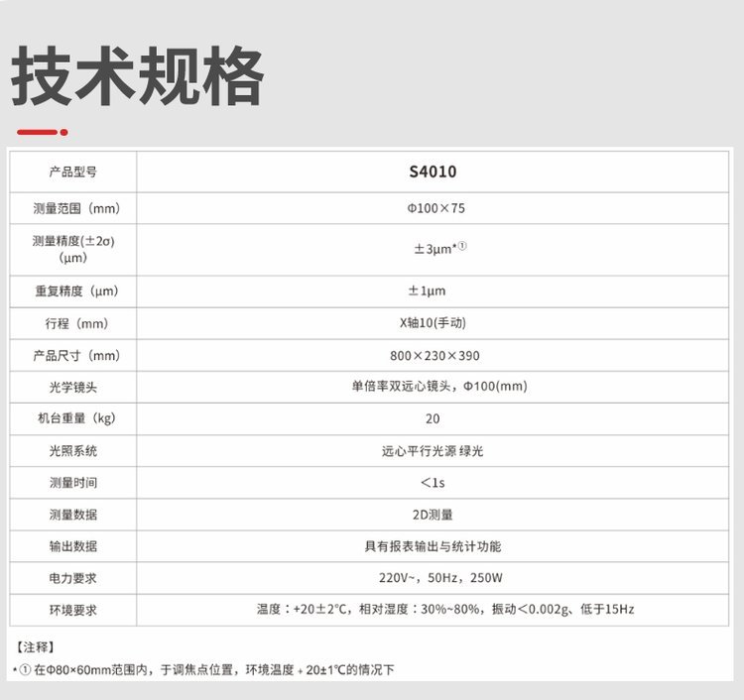Select the S4010 product model value

[x=433, y=172]
